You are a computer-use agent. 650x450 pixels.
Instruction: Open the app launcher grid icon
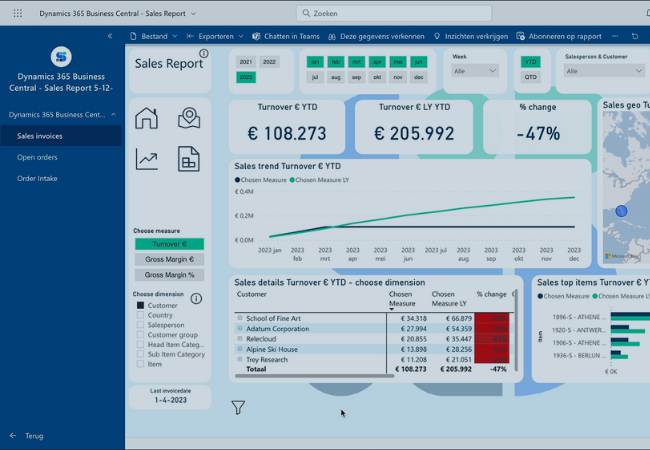click(17, 13)
